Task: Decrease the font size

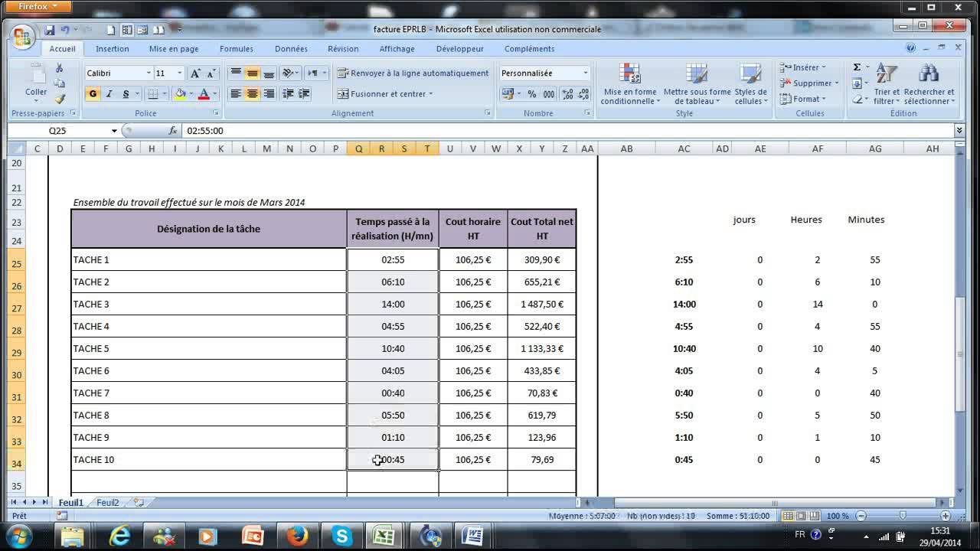Action: pyautogui.click(x=210, y=73)
